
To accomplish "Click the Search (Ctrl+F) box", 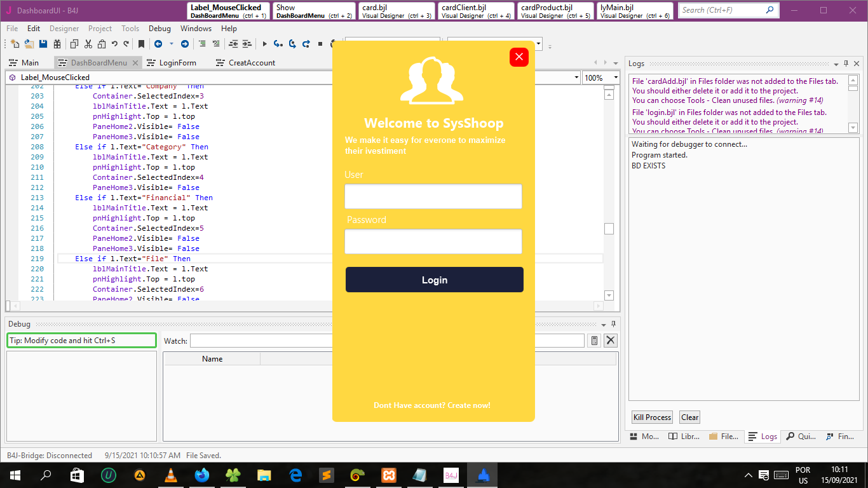I will (728, 10).
